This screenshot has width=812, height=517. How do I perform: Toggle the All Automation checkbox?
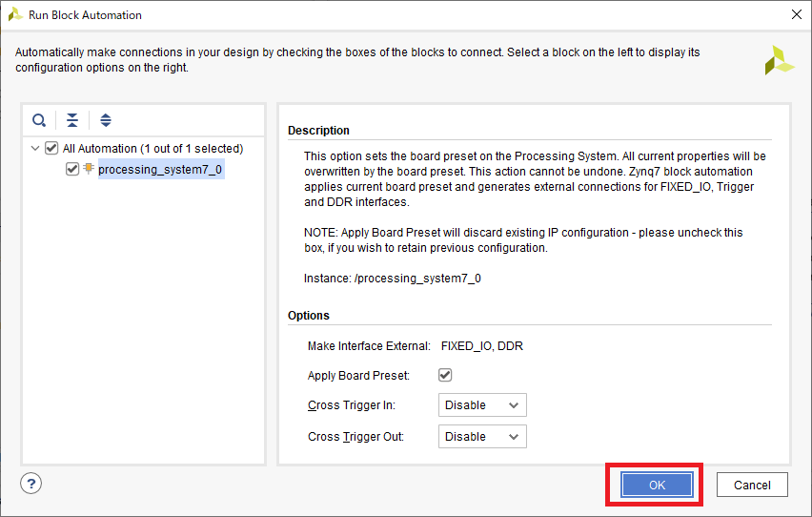click(x=51, y=149)
